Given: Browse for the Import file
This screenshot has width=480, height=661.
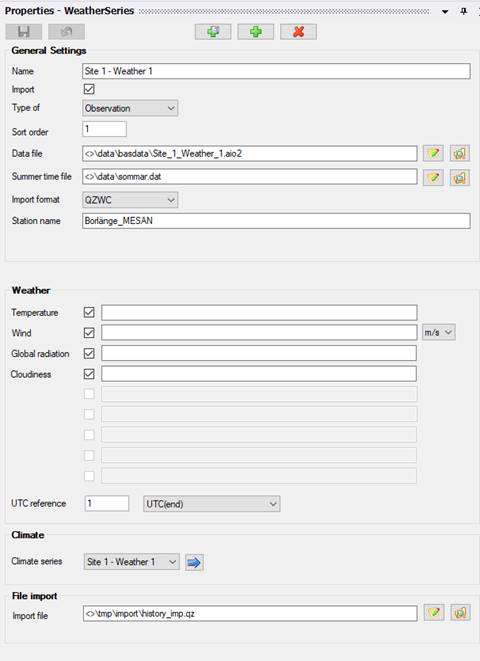Looking at the screenshot, I should (x=460, y=613).
